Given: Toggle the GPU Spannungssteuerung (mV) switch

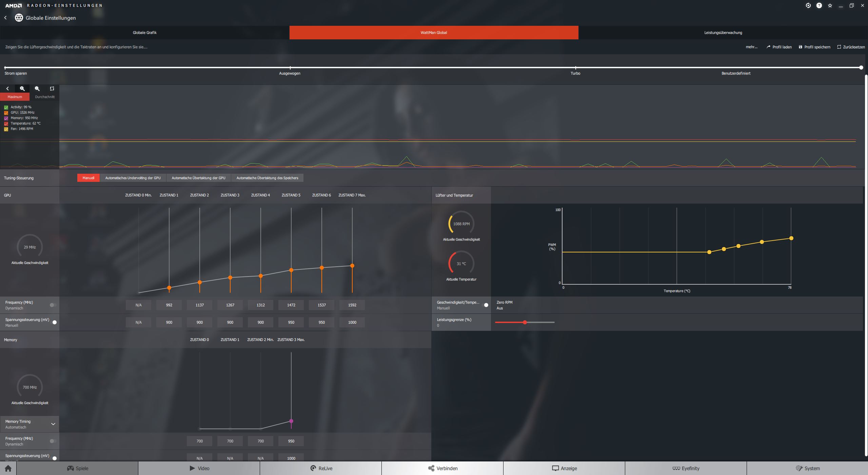Looking at the screenshot, I should point(54,322).
